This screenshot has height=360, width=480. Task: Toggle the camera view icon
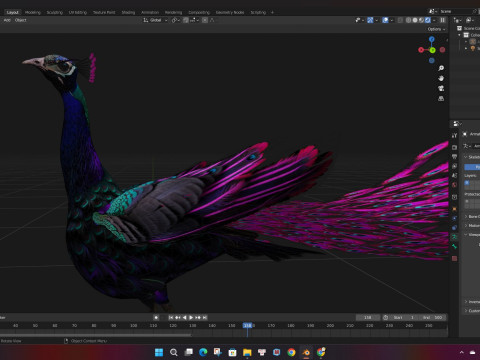tap(441, 88)
